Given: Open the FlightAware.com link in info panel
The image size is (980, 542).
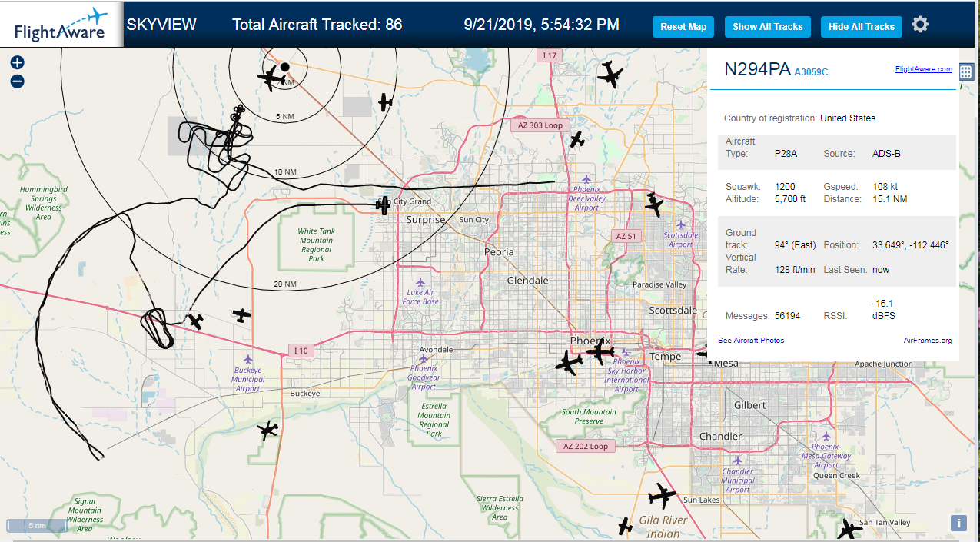Looking at the screenshot, I should tap(923, 69).
